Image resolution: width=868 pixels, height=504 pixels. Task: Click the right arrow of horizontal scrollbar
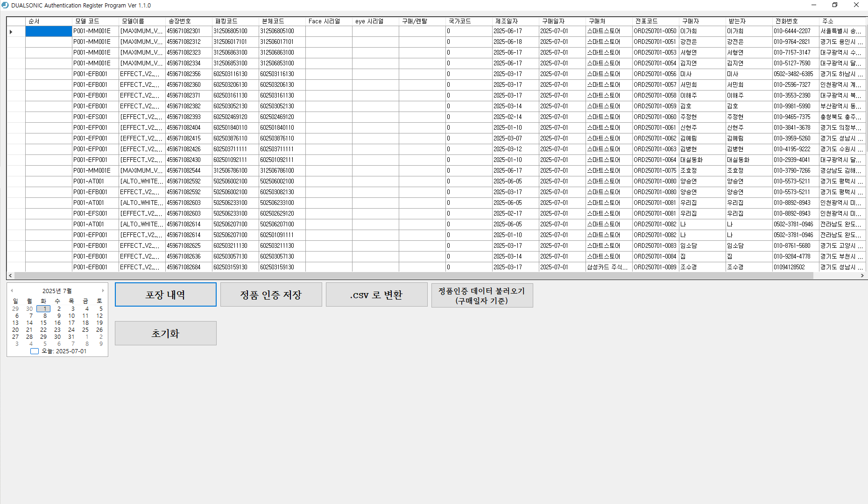coord(862,276)
